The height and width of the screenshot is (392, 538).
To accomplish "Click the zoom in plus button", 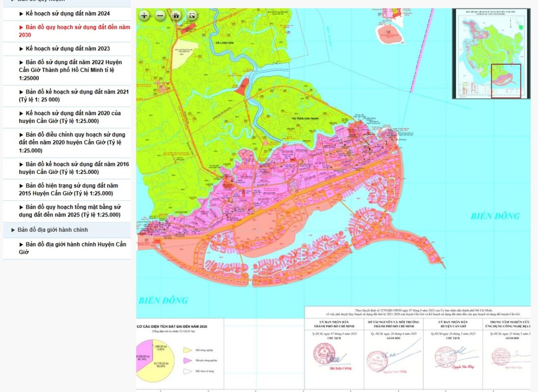I will (x=144, y=15).
